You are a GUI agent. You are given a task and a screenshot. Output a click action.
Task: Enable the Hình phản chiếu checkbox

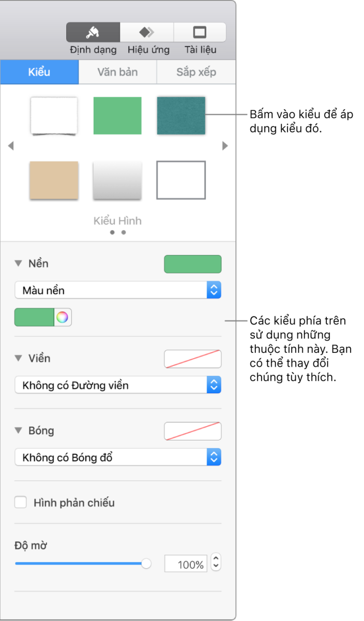pos(21,502)
